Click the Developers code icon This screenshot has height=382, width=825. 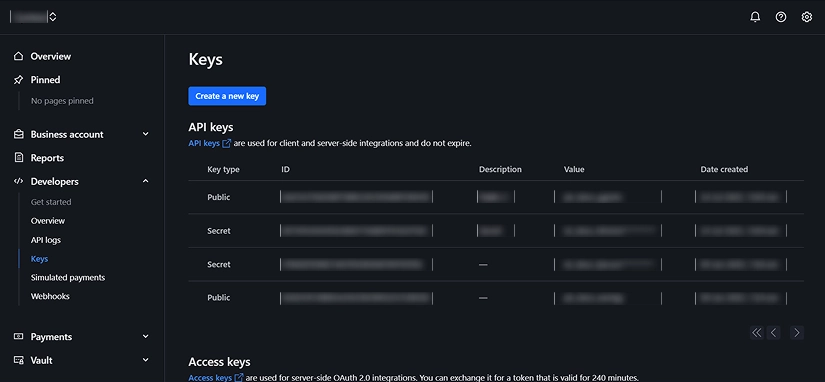coord(18,181)
